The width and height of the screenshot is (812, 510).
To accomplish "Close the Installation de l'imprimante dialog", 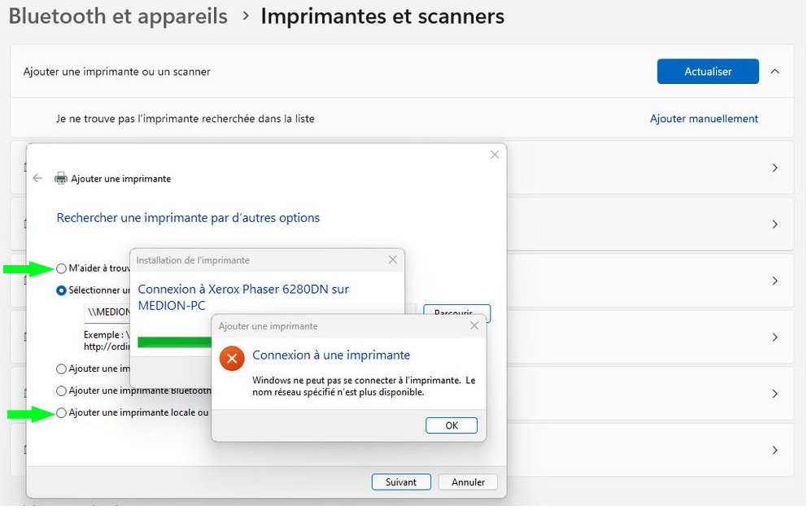I will 392,260.
